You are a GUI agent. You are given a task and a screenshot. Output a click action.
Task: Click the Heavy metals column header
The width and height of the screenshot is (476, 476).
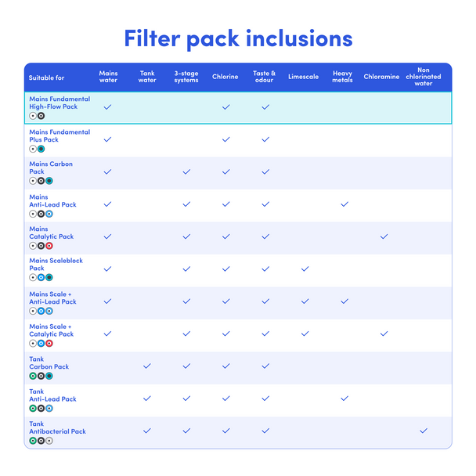pos(342,77)
